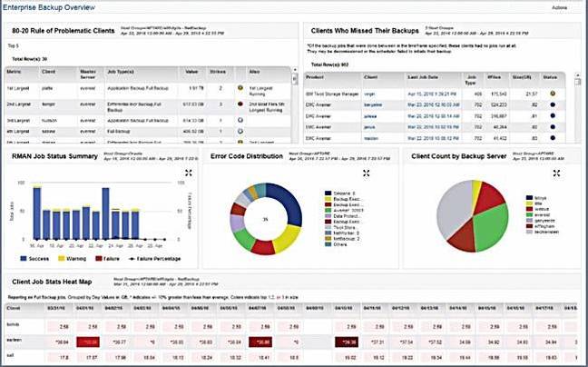Click status dot for 40,264 files Avamar row
The width and height of the screenshot is (588, 367).
pyautogui.click(x=553, y=127)
